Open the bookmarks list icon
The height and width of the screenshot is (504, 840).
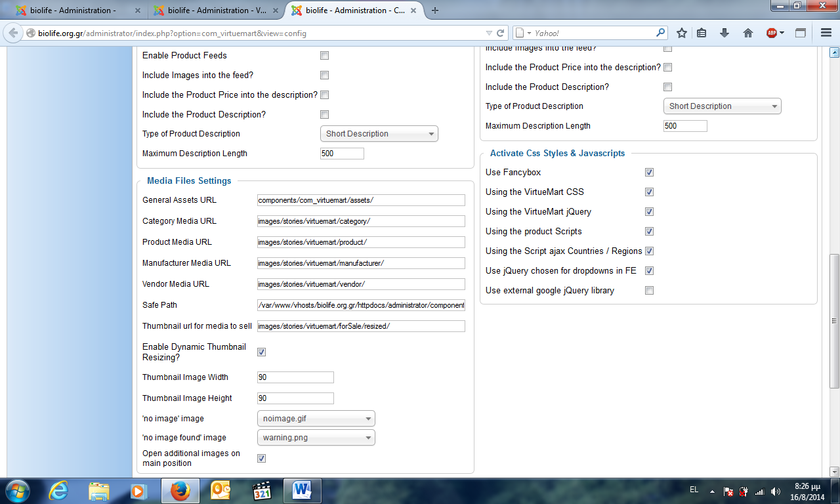coord(702,33)
